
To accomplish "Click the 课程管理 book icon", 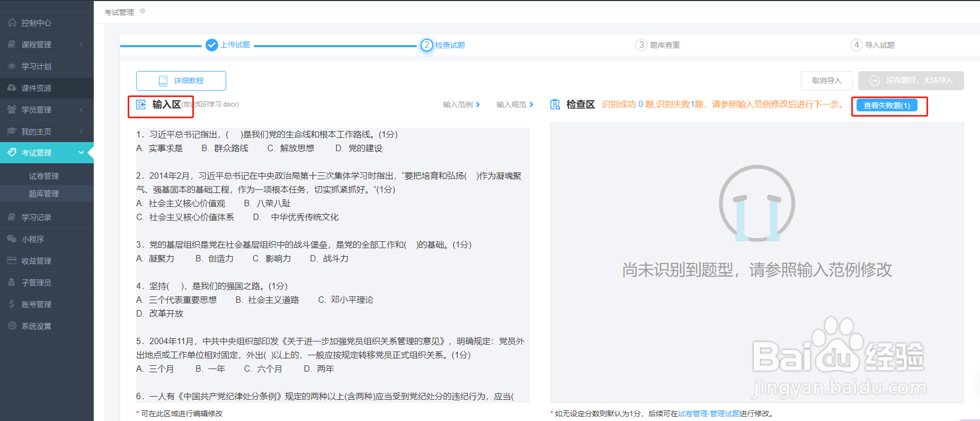I will click(12, 45).
